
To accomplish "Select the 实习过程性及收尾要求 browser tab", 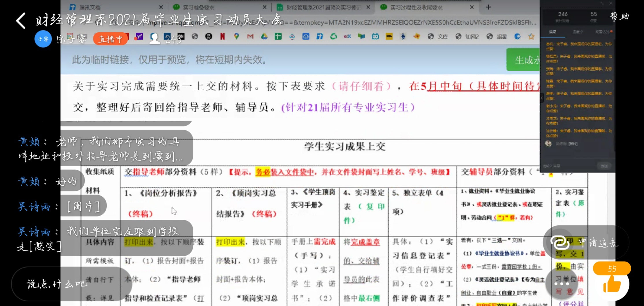I will 427,7.
